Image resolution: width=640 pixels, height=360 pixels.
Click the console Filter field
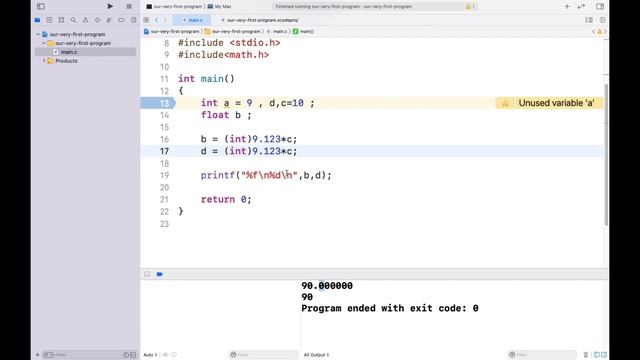(x=542, y=355)
